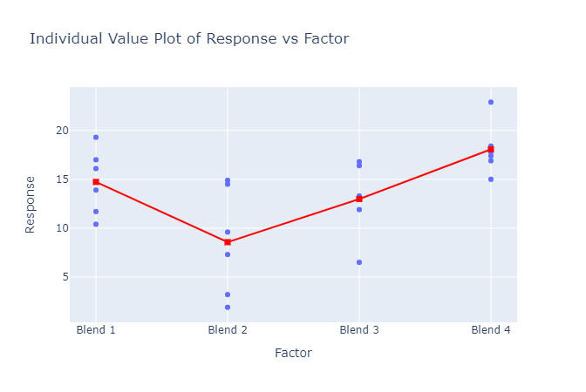Click the y-axis tick label "10"

[x=62, y=228]
